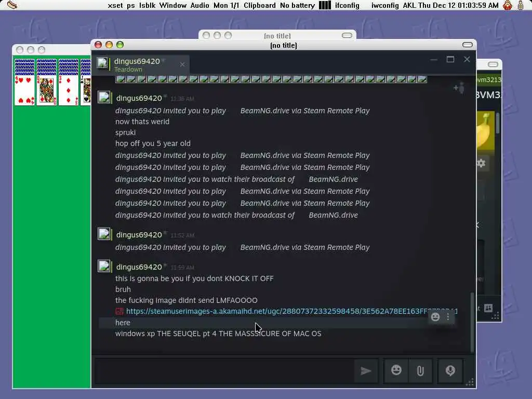Click dingus69420 username at 11:35 AM
The width and height of the screenshot is (532, 399).
[x=139, y=98]
